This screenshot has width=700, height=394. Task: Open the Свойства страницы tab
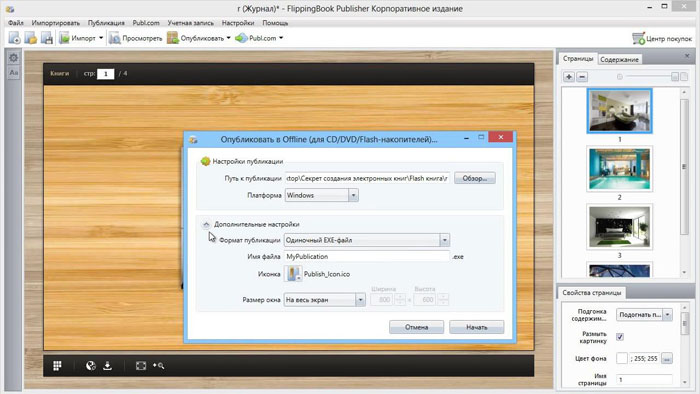click(x=592, y=293)
